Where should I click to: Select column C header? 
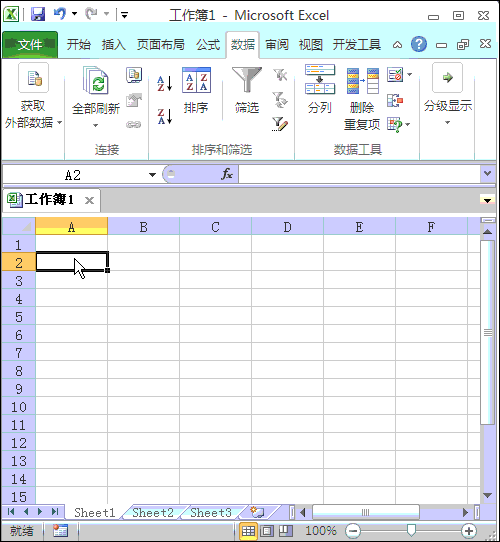tap(215, 227)
